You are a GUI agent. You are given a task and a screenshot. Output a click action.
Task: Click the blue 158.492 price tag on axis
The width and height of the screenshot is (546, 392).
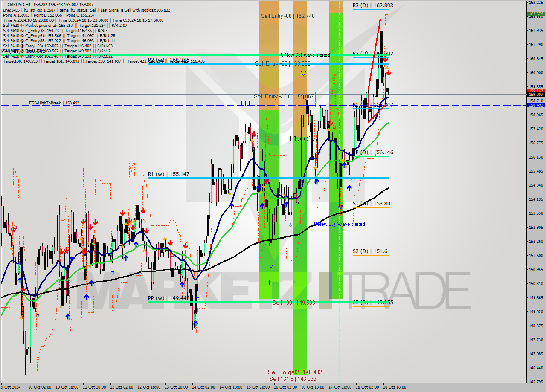coord(536,105)
